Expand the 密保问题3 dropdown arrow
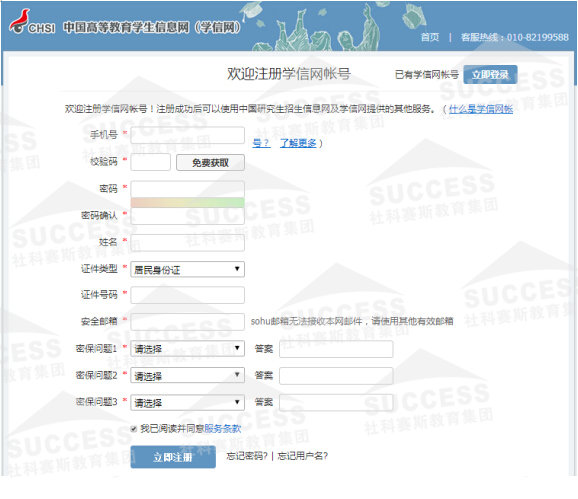Image resolution: width=578 pixels, height=499 pixels. click(237, 402)
